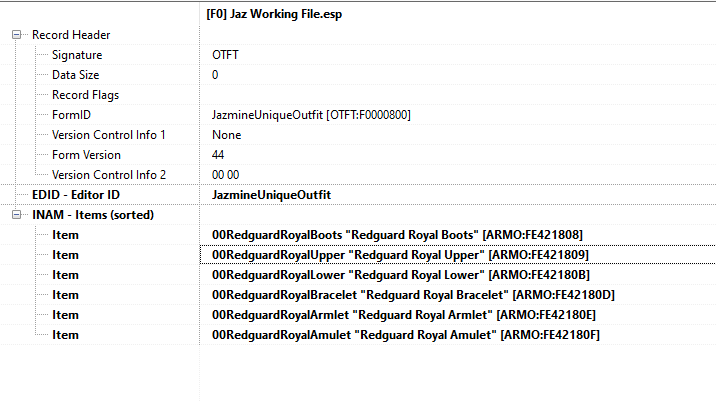Image resolution: width=716 pixels, height=402 pixels.
Task: Select the FormID row label
Action: coord(71,115)
